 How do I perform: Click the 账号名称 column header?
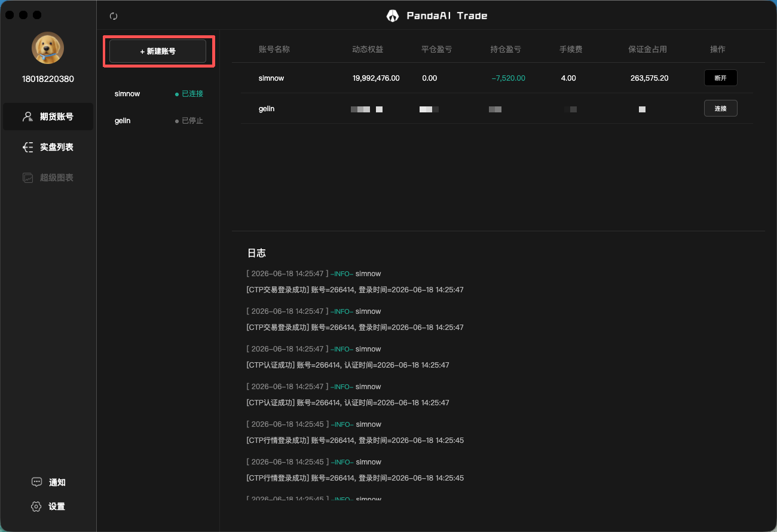(x=274, y=49)
